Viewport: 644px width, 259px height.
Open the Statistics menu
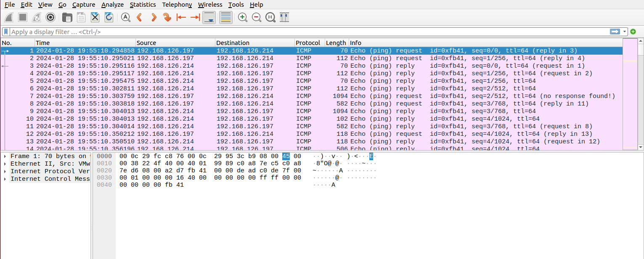click(143, 5)
